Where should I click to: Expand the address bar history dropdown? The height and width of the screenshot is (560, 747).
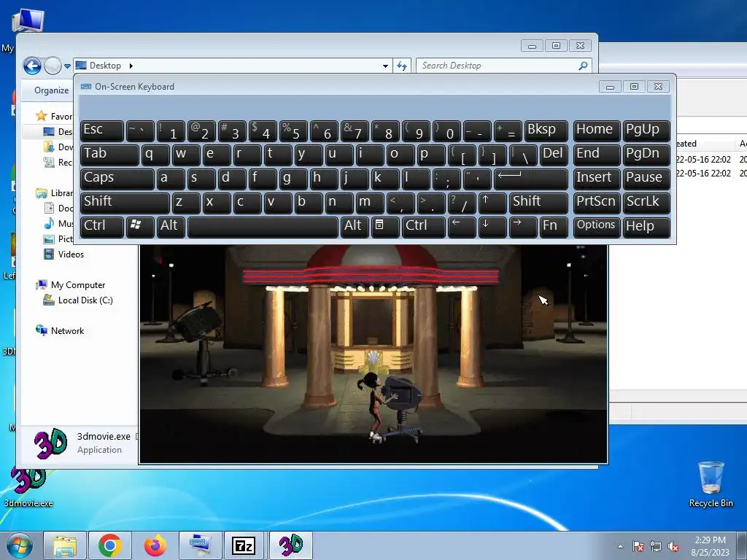(x=385, y=66)
